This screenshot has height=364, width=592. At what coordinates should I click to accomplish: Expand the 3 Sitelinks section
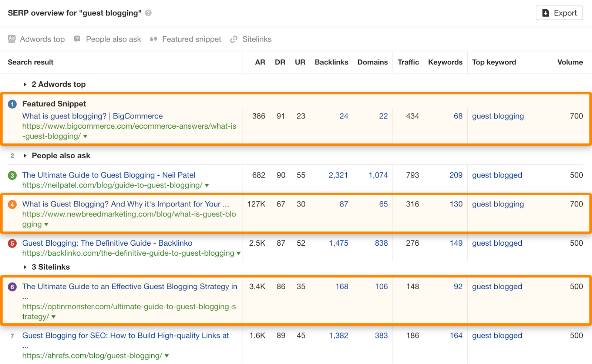click(x=25, y=267)
